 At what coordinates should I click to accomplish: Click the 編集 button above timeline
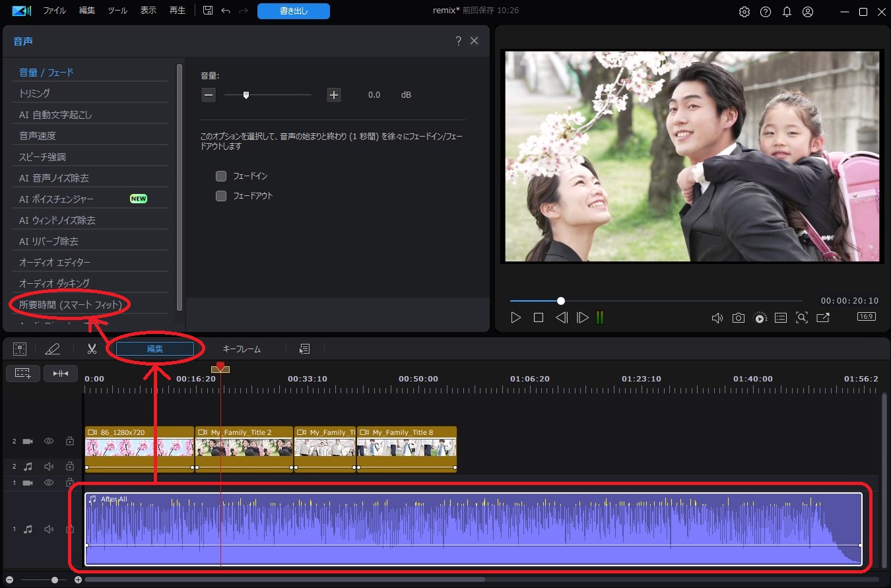[x=155, y=349]
